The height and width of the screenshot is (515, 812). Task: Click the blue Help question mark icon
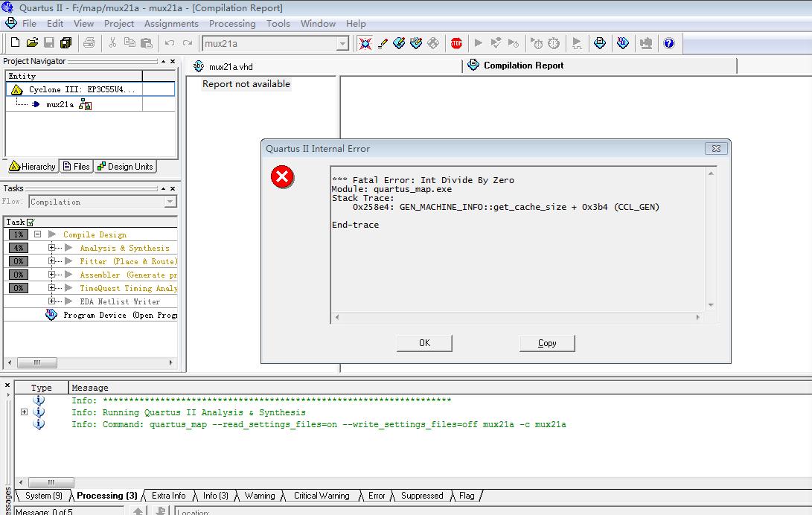point(669,43)
